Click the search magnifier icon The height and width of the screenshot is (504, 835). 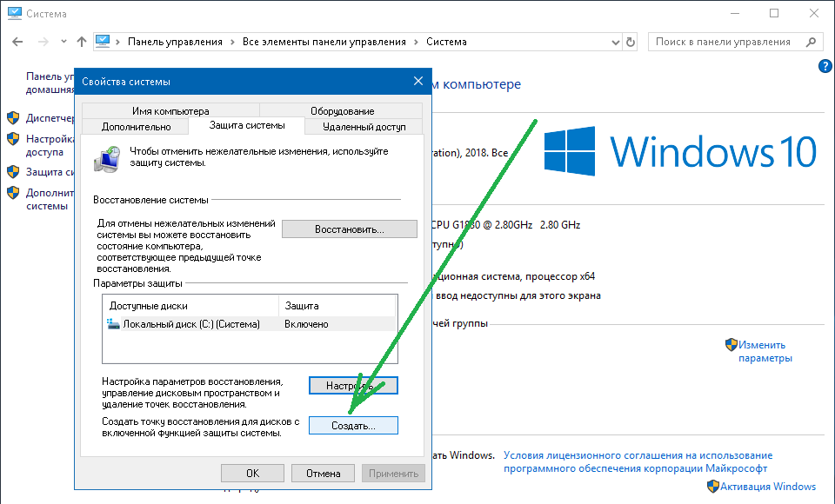(x=811, y=42)
